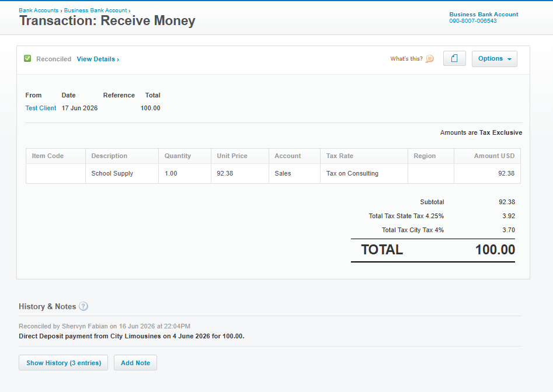The height and width of the screenshot is (392, 553).
Task: Click the Account column header
Action: (294, 156)
